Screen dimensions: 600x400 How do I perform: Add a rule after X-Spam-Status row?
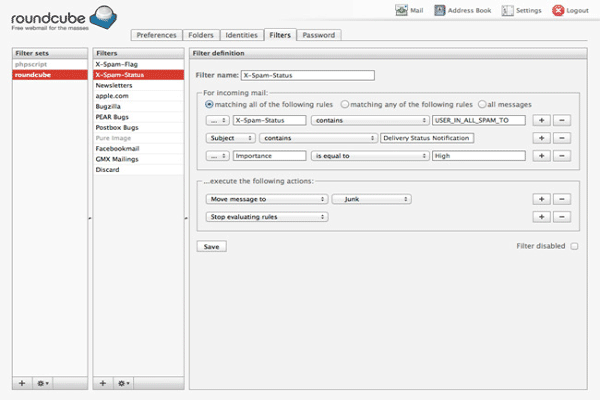pyautogui.click(x=542, y=119)
